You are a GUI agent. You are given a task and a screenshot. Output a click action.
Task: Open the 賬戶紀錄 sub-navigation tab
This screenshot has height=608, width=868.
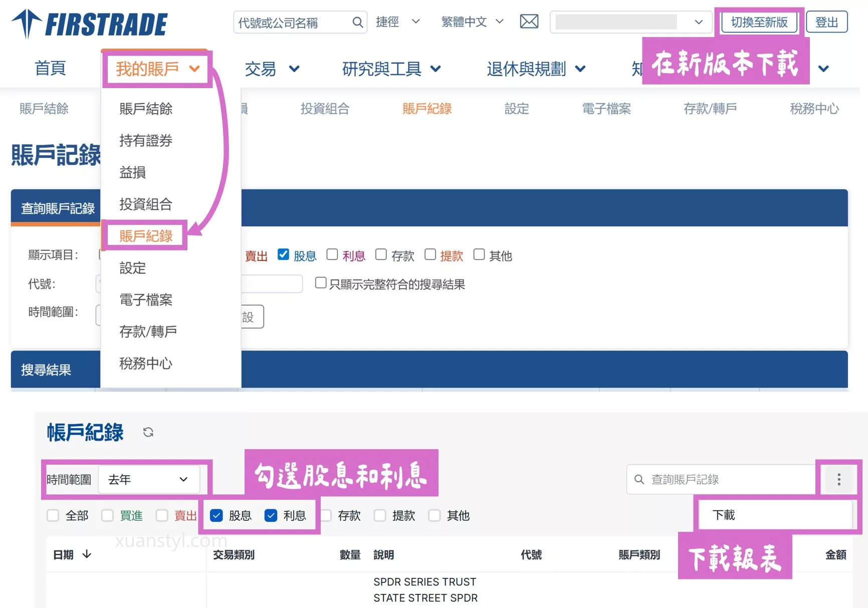(x=427, y=108)
